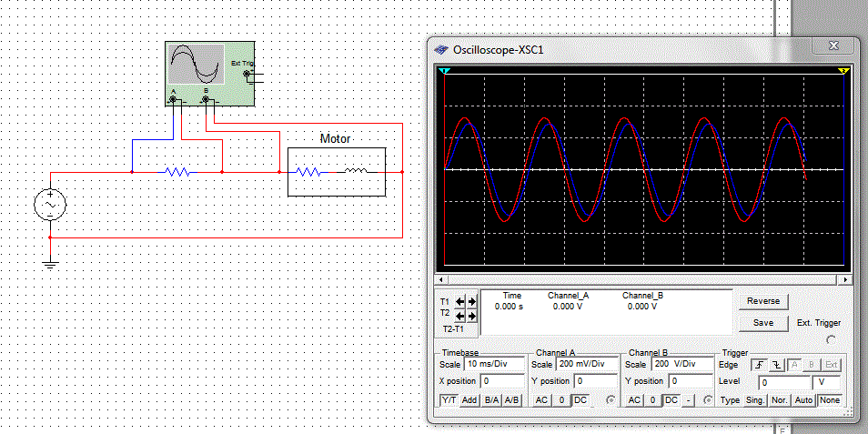This screenshot has width=868, height=434.
Task: Click oscilloscope channel B terminal
Action: coord(206,99)
